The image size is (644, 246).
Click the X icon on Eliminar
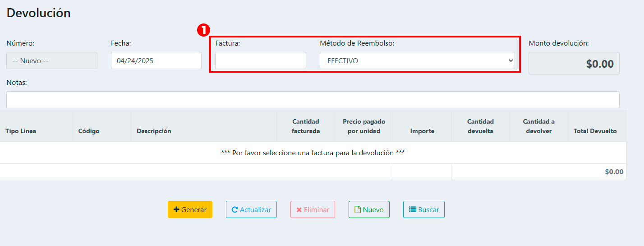pos(299,210)
